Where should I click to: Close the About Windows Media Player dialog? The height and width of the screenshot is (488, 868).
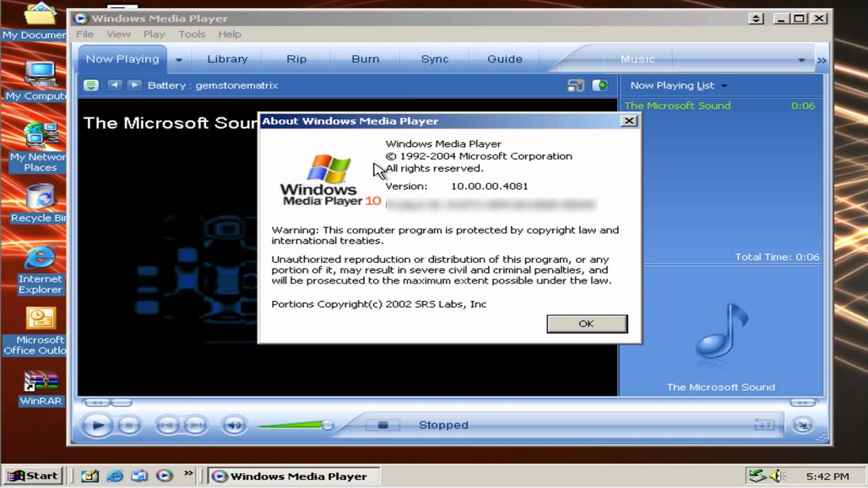coord(629,121)
